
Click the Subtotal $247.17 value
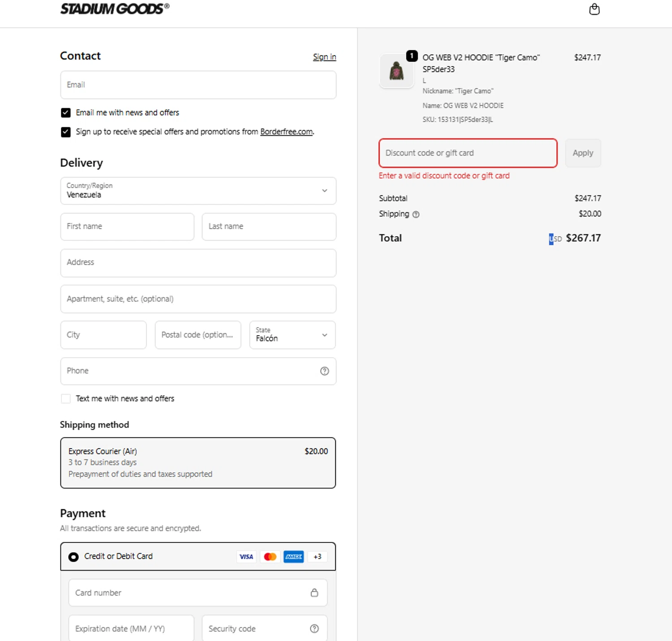(x=588, y=198)
